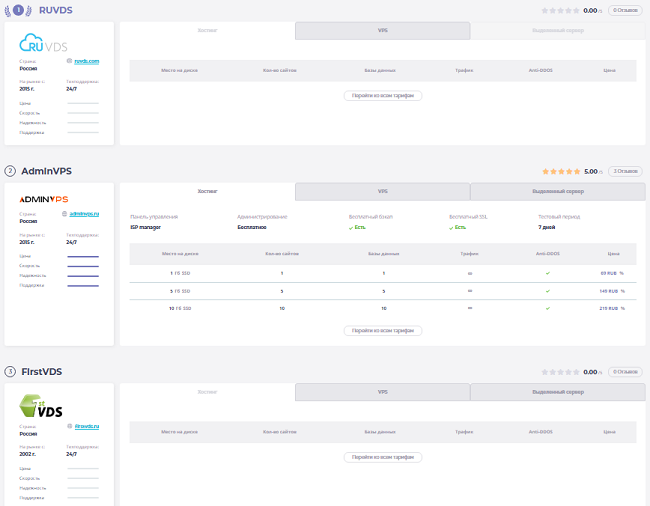
Task: Open the Выделенный сервер tab for FirstVDS
Action: (558, 392)
